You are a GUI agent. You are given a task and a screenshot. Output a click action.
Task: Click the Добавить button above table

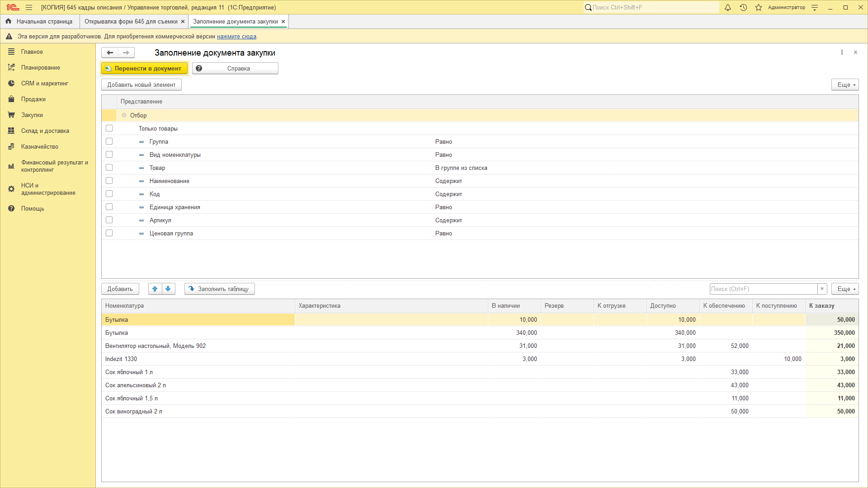(x=120, y=289)
